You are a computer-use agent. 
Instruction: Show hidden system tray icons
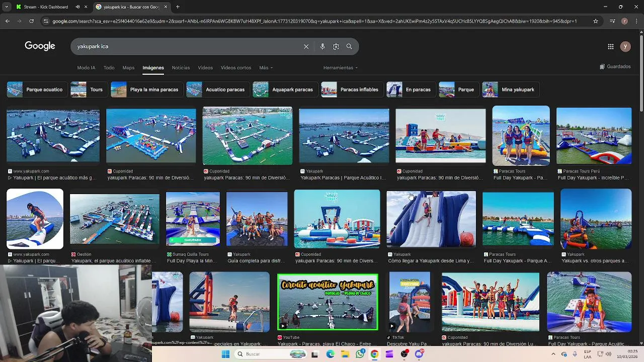(x=553, y=354)
